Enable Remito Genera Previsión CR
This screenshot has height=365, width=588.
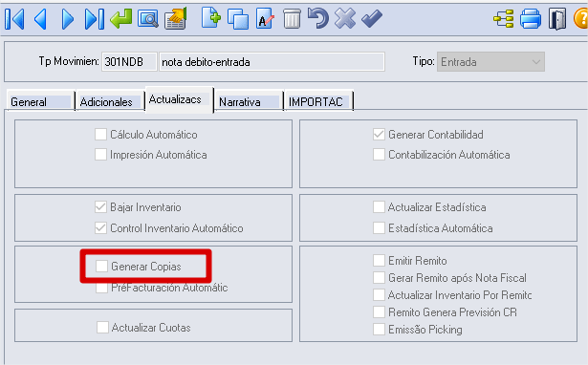(379, 311)
